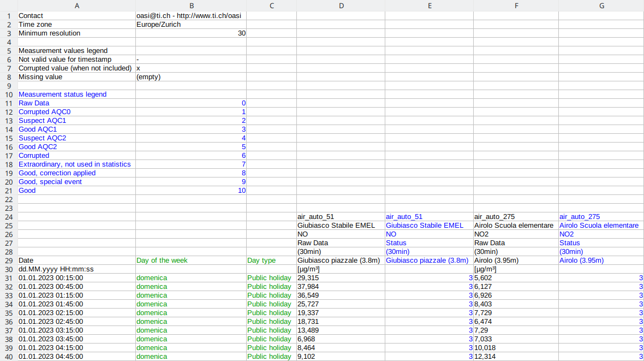
Task: Click the 'Good AQC2' cell
Action: 76,147
